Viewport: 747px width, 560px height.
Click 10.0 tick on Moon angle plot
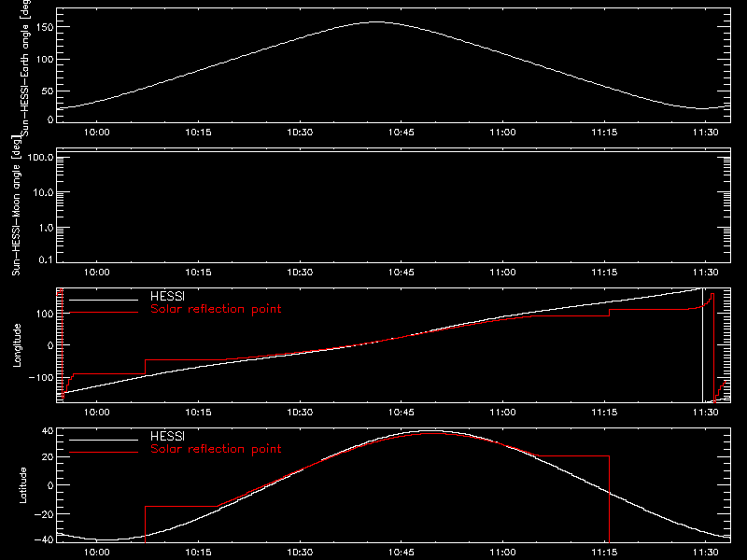coord(43,193)
